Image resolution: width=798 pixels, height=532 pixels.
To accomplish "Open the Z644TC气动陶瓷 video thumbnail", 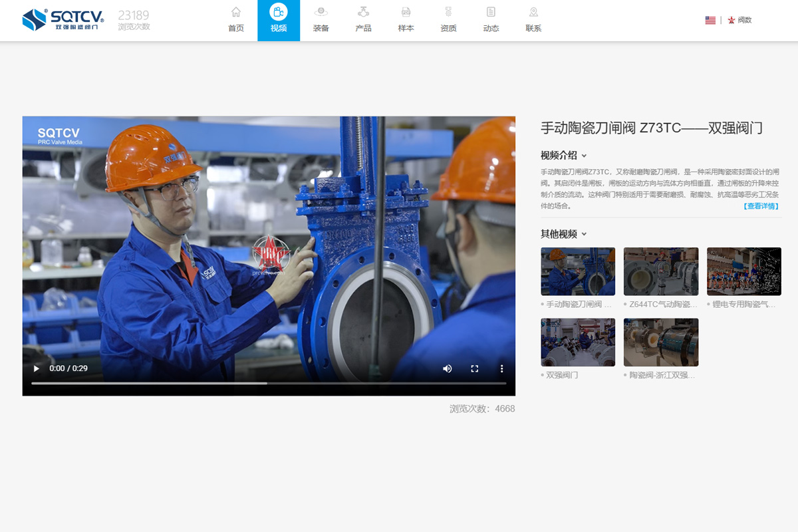I will tap(661, 271).
